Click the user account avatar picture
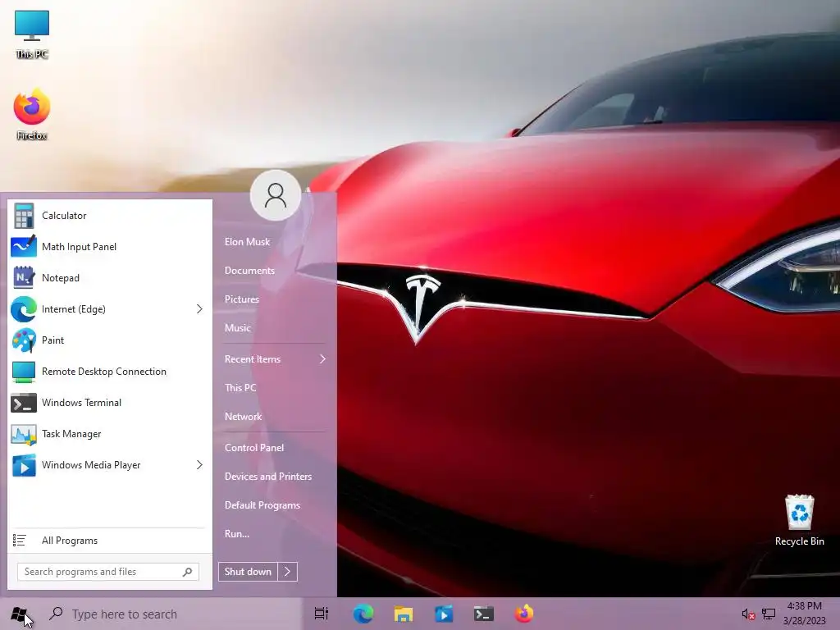 click(276, 195)
